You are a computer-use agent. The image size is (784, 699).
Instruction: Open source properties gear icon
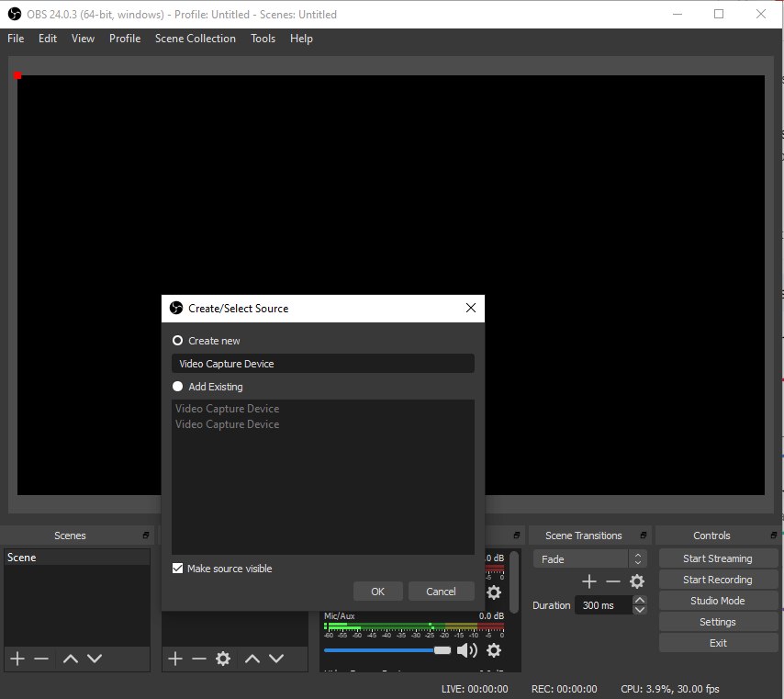[x=223, y=659]
